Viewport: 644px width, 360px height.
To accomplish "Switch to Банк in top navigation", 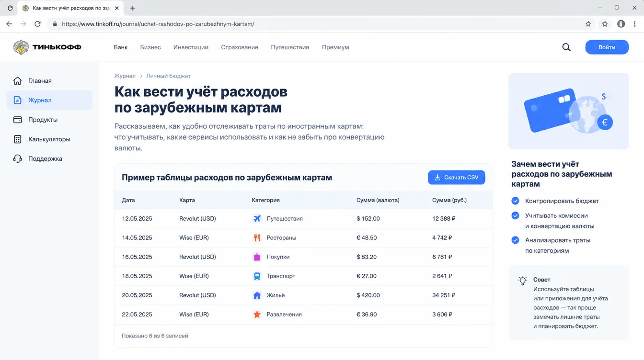I will 121,47.
